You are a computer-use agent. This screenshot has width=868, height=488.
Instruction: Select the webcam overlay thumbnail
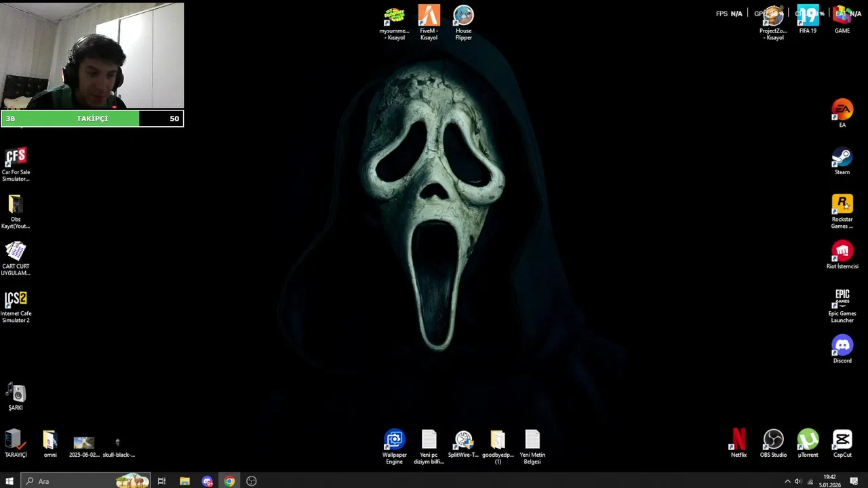pos(92,56)
